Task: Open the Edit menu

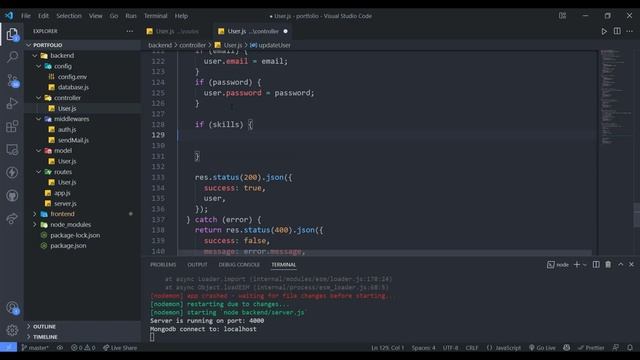Action: click(x=43, y=16)
